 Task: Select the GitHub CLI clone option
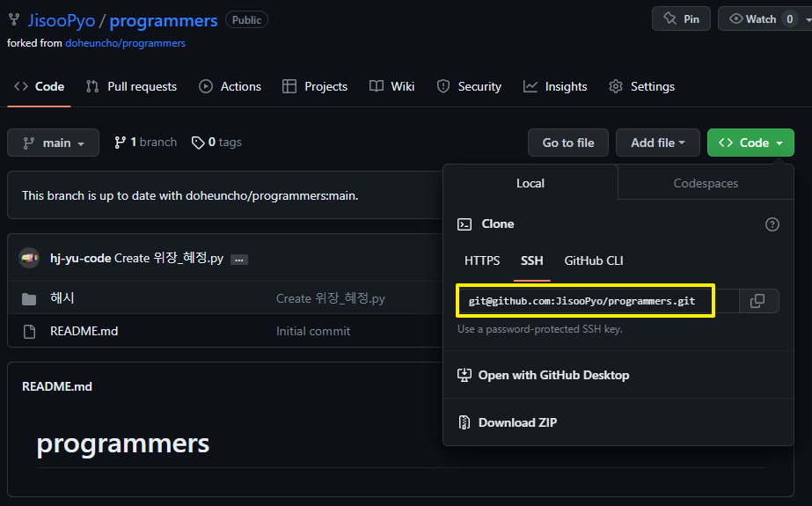pyautogui.click(x=594, y=260)
